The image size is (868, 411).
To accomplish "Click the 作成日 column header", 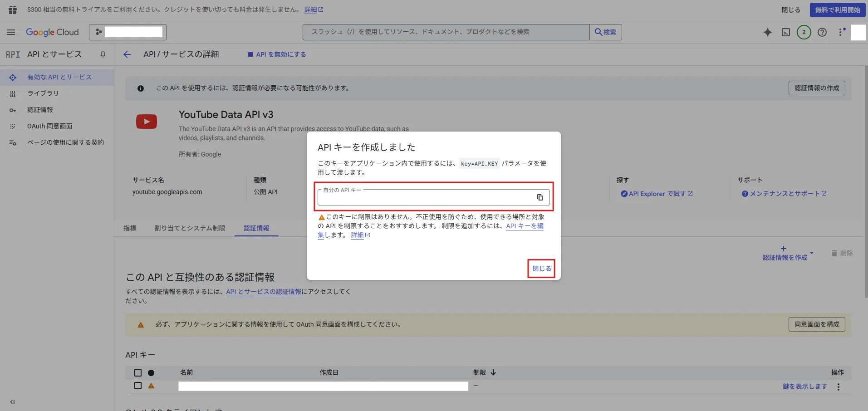I will coord(329,372).
